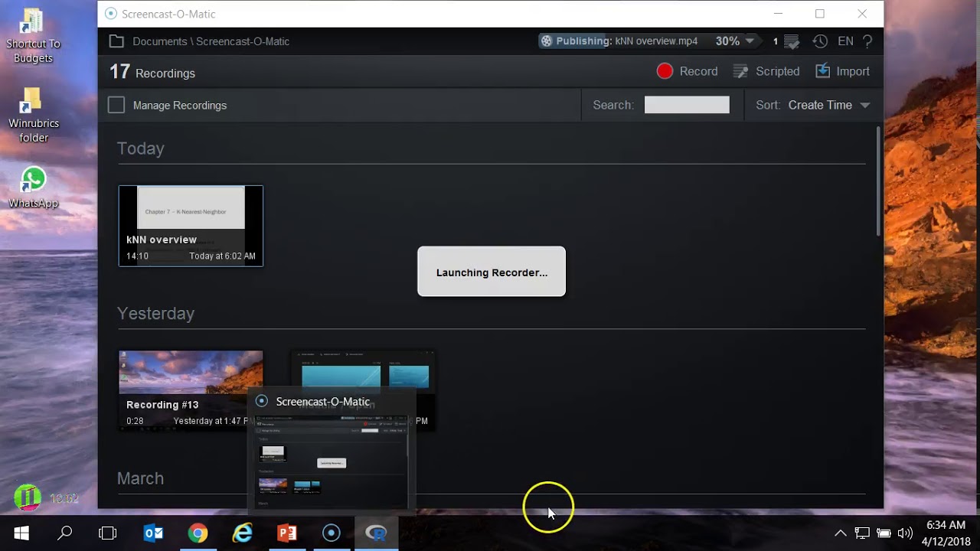Click the volume speaker tray icon
Screen dimensions: 980x551
pos(905,533)
